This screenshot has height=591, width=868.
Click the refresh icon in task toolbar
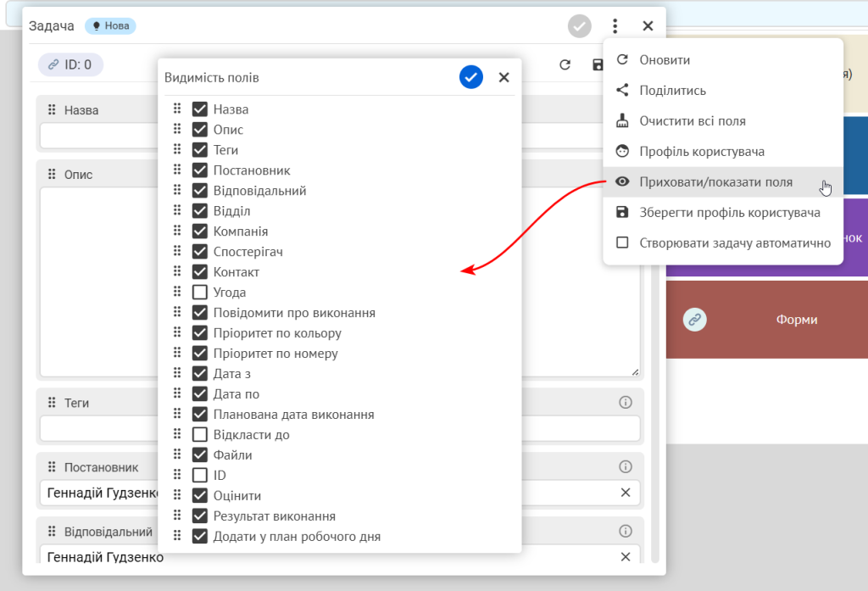565,64
